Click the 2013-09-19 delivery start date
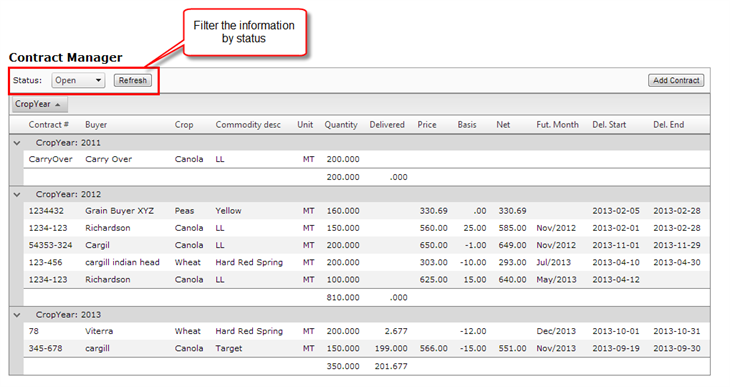The image size is (730, 387). [x=616, y=349]
